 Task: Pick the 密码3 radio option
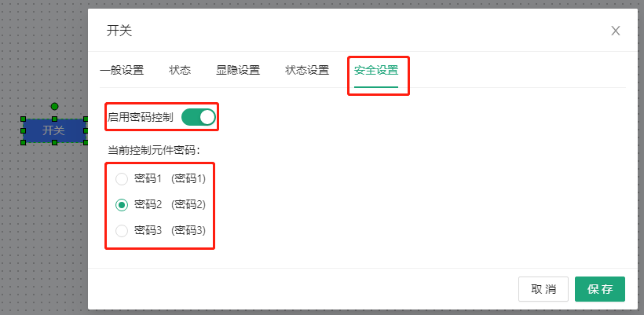pos(122,230)
